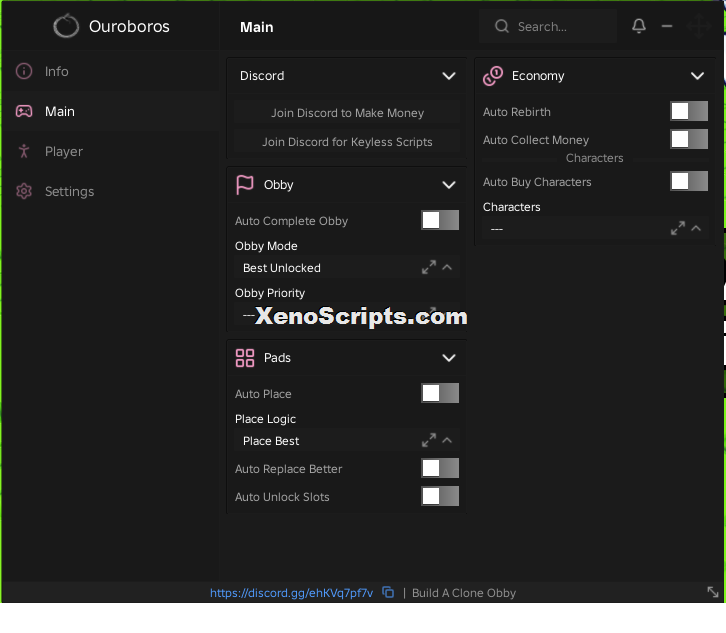726x633 pixels.
Task: Click Place Best value field
Action: [x=347, y=441]
